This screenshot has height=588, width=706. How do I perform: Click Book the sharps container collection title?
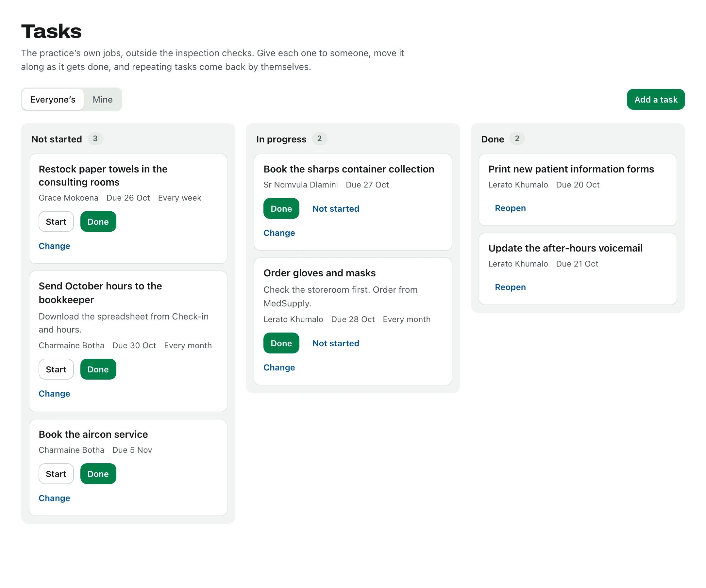[x=349, y=169]
